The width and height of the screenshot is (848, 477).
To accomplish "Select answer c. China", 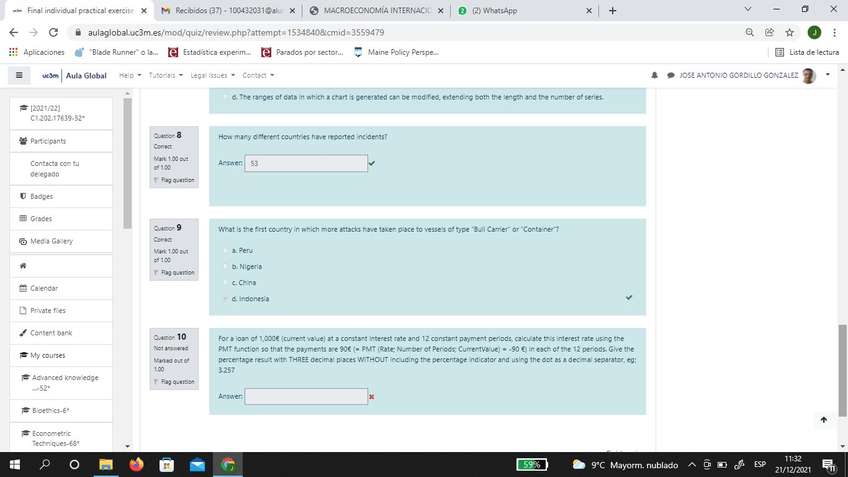I will click(226, 282).
